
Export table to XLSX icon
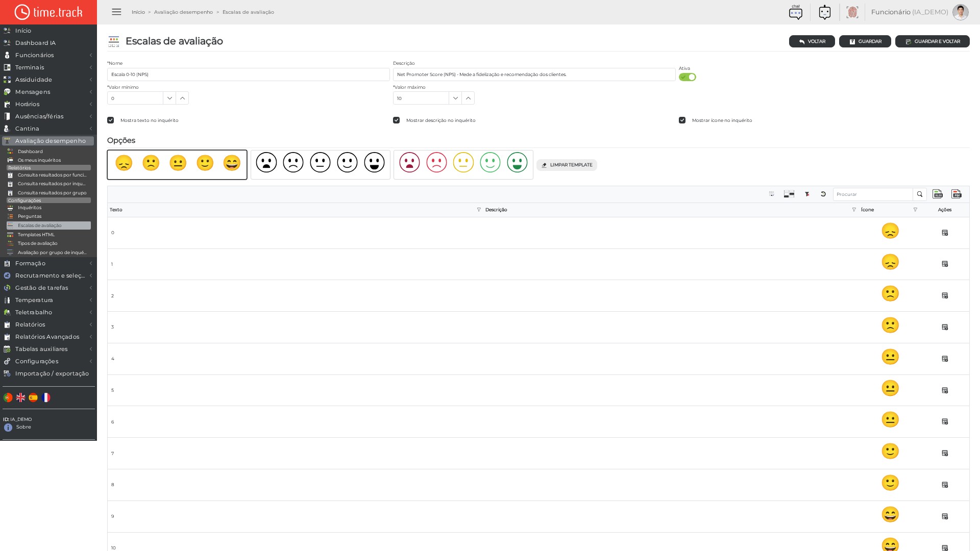coord(938,194)
